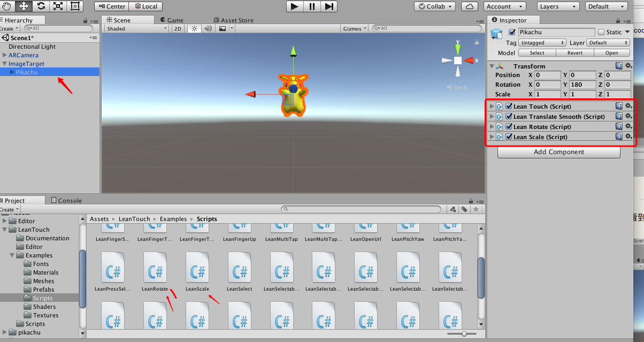The width and height of the screenshot is (644, 342).
Task: Click the red X axis cone on gizmo
Action: click(x=469, y=60)
